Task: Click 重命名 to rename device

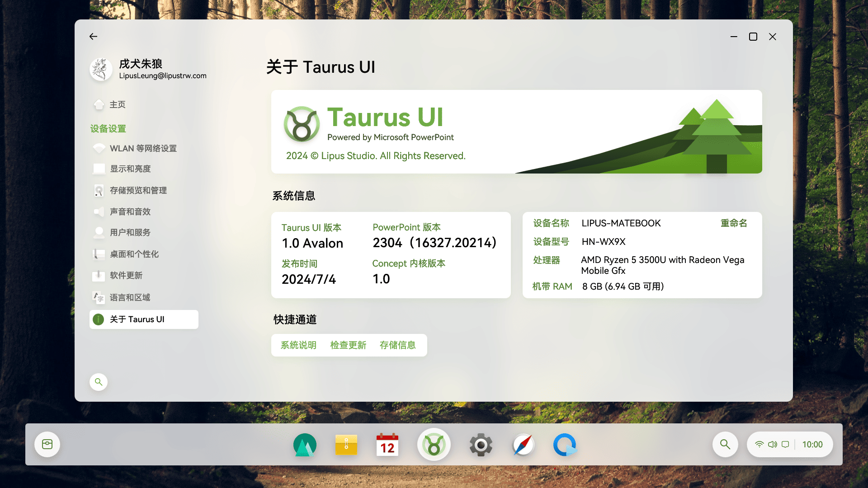Action: [734, 223]
